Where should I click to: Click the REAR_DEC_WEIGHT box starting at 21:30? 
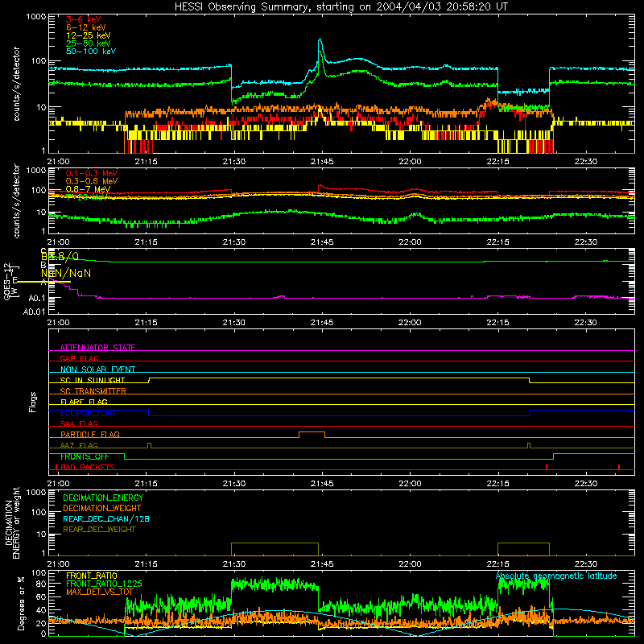[x=275, y=549]
